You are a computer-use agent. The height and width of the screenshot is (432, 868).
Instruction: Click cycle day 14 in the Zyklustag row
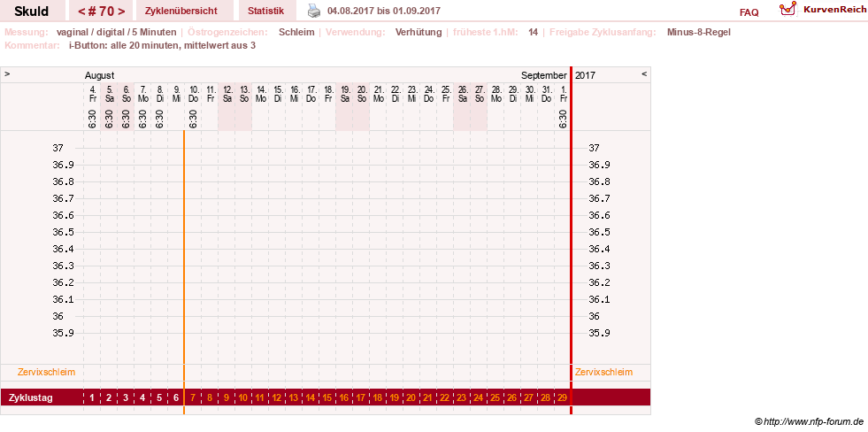(x=311, y=397)
